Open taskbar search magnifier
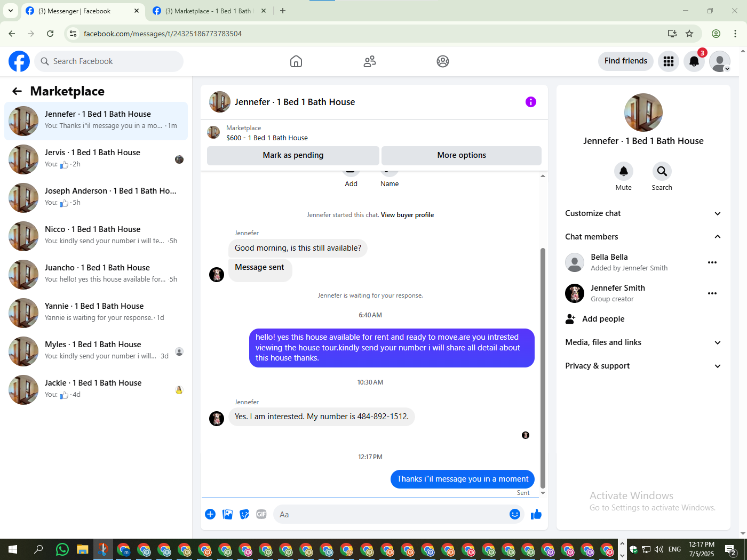Screen dimensions: 747x560 click(38, 549)
